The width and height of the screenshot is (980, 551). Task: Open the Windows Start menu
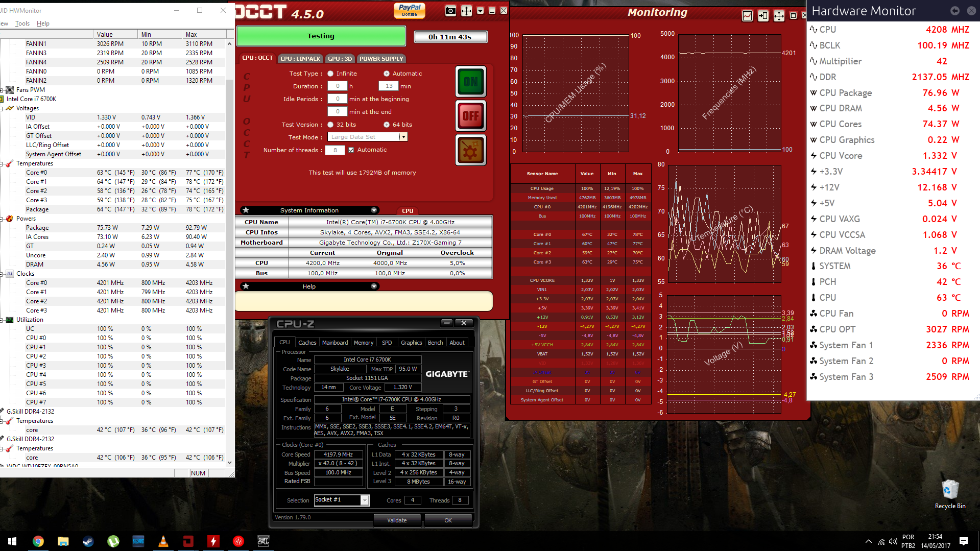pos(12,541)
